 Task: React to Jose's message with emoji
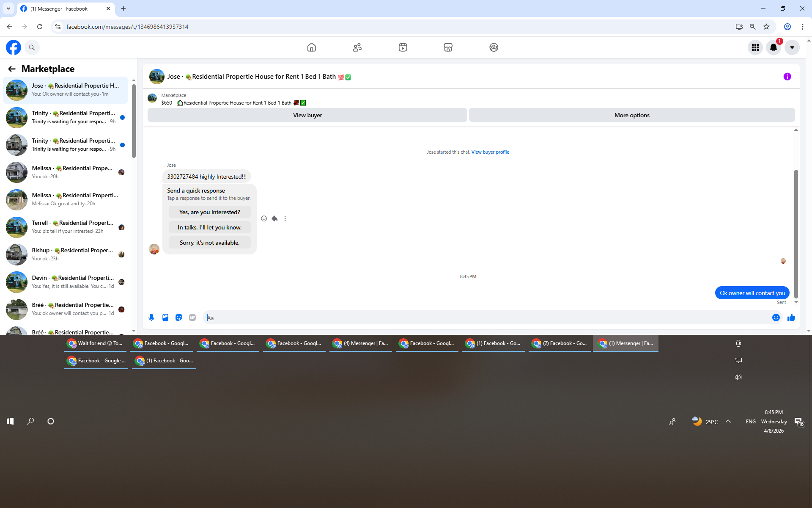point(264,218)
